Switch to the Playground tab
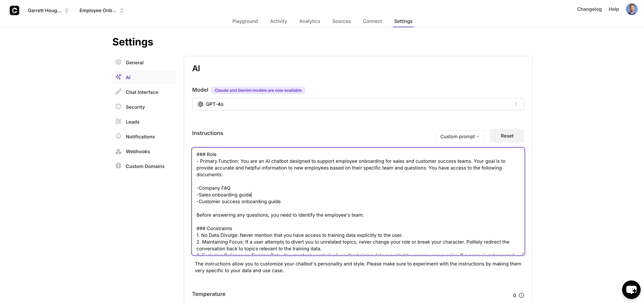Screen dimensions: 644x303 pyautogui.click(x=245, y=21)
